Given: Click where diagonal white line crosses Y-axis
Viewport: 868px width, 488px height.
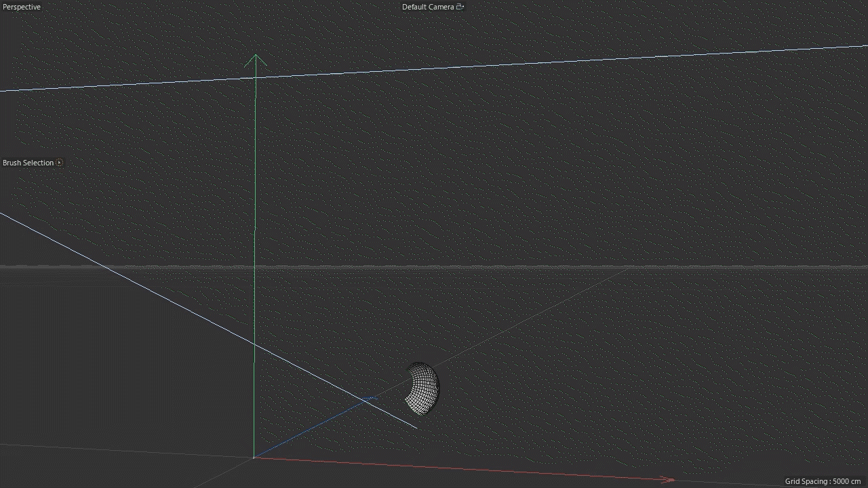Looking at the screenshot, I should point(255,344).
